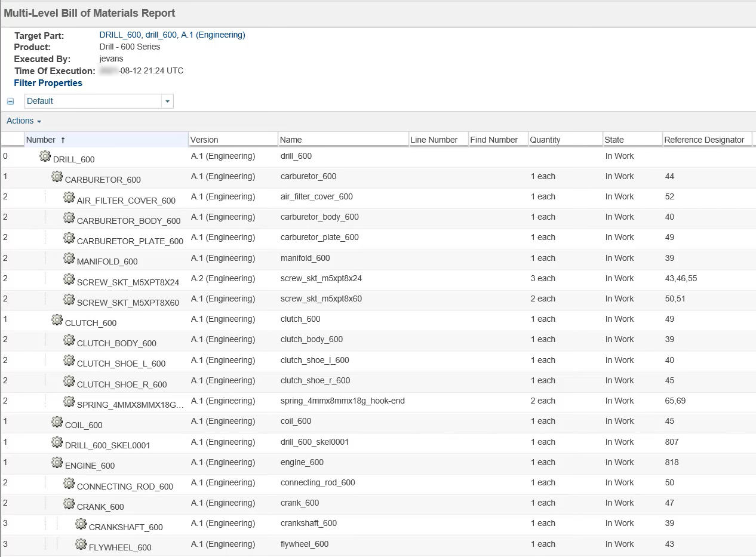Click the part icon for SCREW_SKT_M5XPT8X24
The width and height of the screenshot is (756, 557).
[69, 279]
